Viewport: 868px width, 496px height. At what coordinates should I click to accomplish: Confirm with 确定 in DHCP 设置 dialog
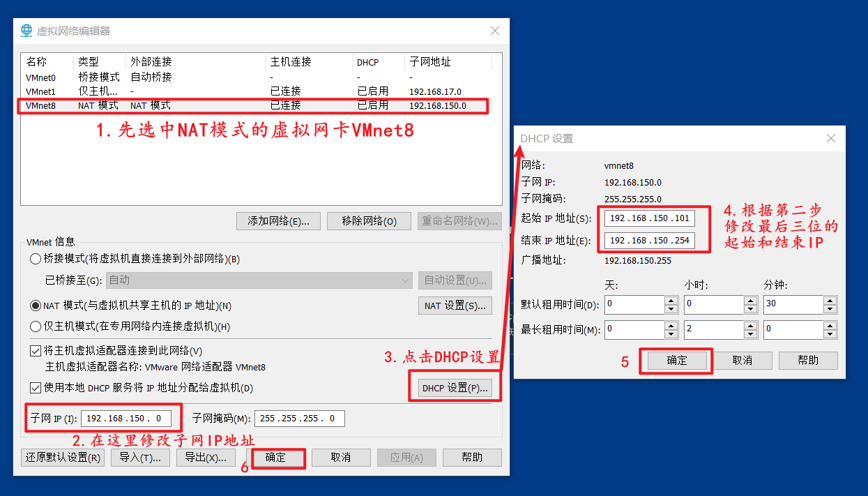point(677,361)
